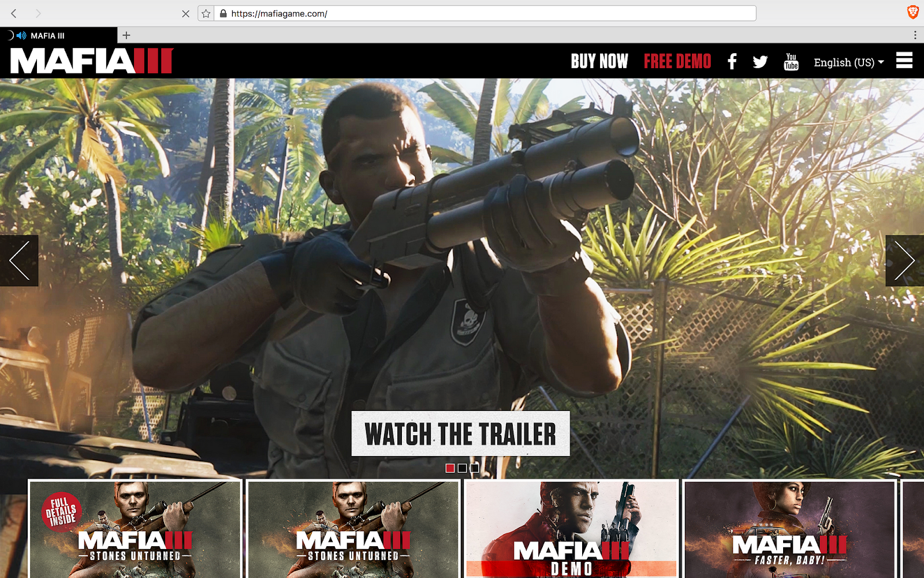Bookmark the page with the star icon
924x578 pixels.
[206, 13]
